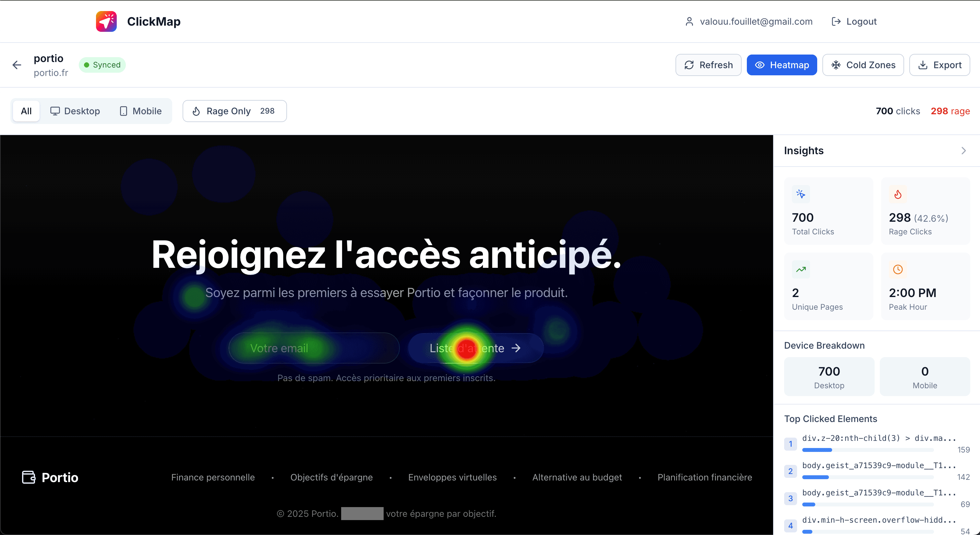Go back using the left arrow

17,65
